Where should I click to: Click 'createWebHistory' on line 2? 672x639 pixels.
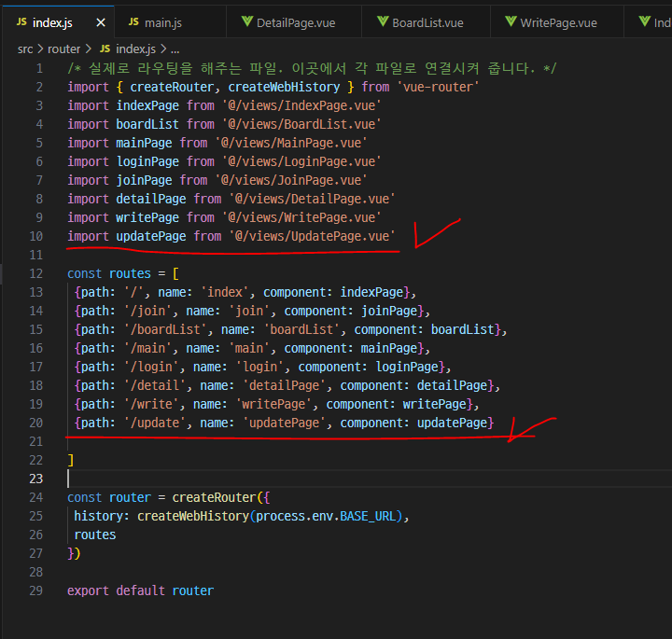pyautogui.click(x=284, y=87)
